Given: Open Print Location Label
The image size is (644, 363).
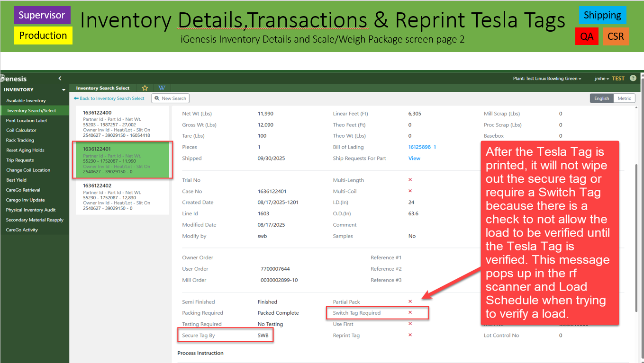Looking at the screenshot, I should 27,121.
